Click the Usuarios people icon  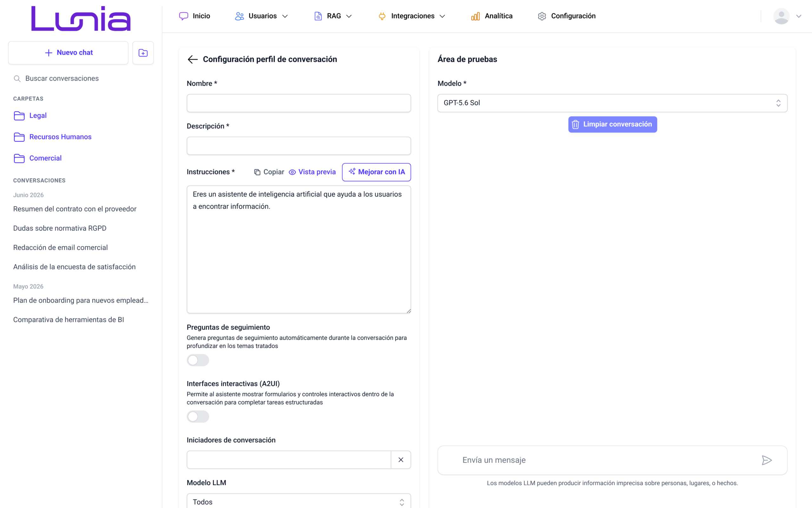pos(239,16)
